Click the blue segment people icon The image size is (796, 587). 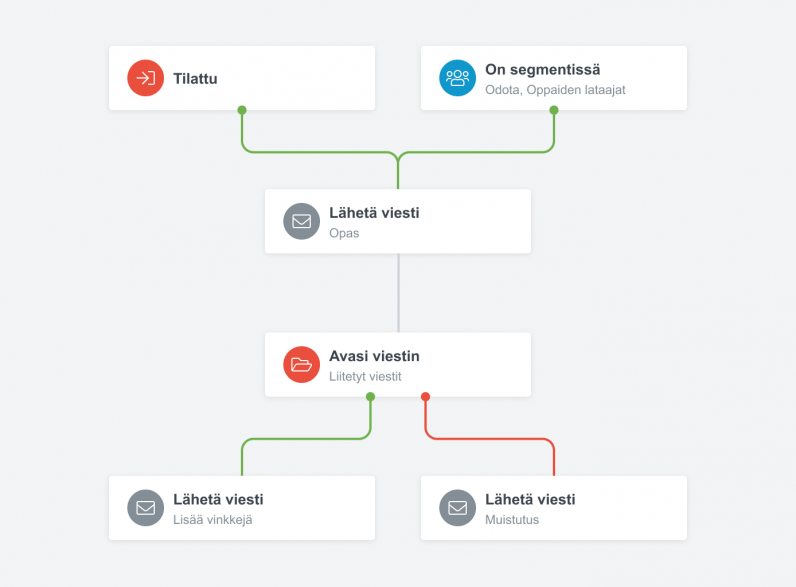457,78
